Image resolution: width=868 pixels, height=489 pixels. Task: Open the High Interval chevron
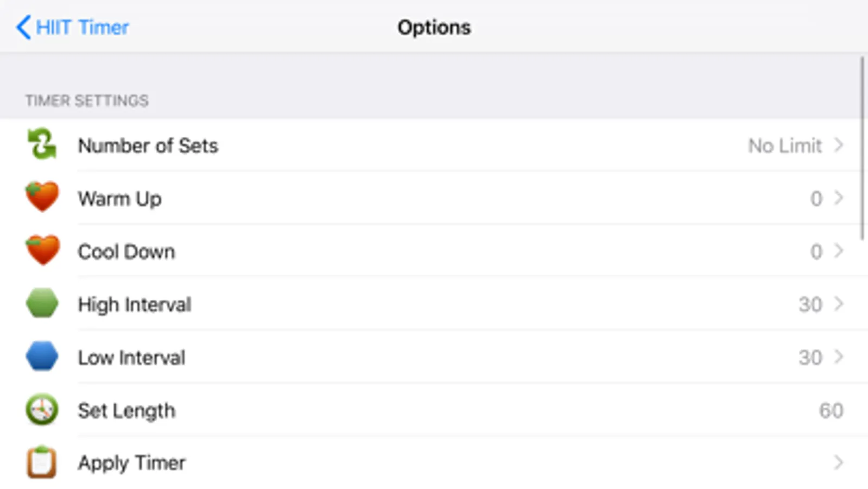839,304
